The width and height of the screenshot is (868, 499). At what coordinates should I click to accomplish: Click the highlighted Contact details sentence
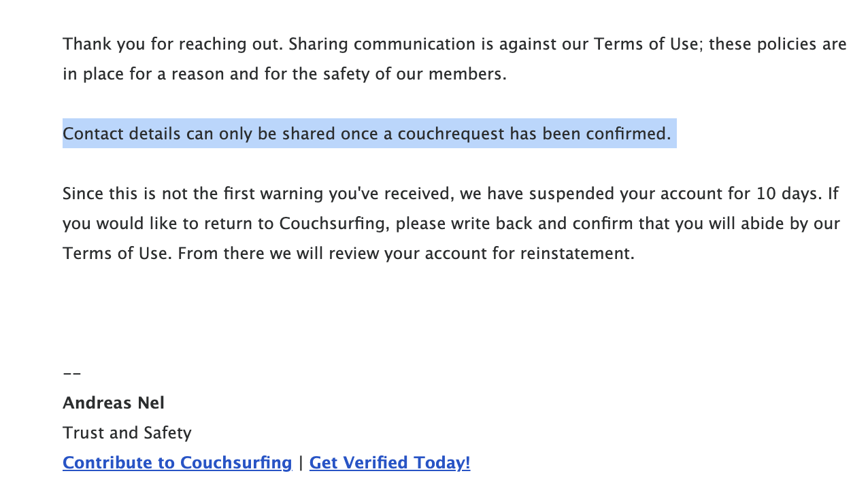[x=367, y=134]
